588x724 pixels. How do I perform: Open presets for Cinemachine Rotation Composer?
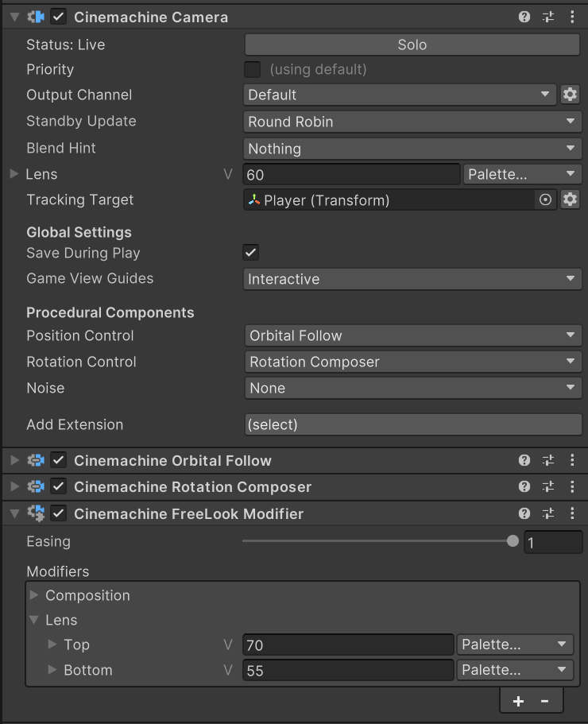(x=548, y=486)
